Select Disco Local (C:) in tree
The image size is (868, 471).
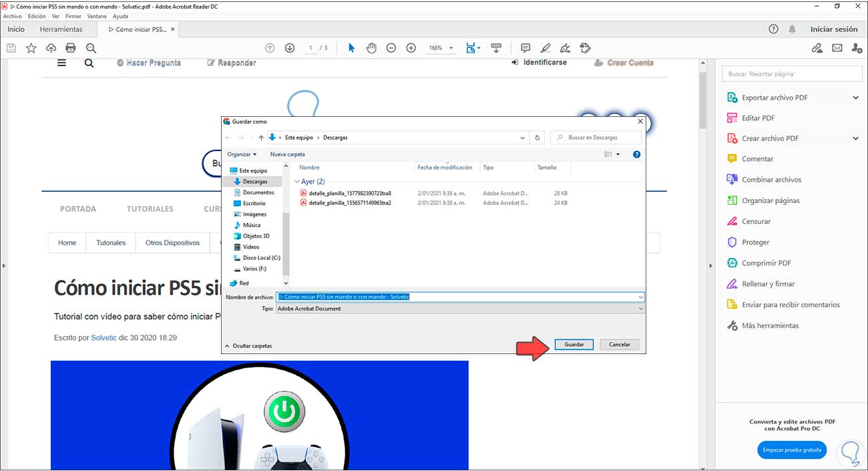click(x=256, y=258)
